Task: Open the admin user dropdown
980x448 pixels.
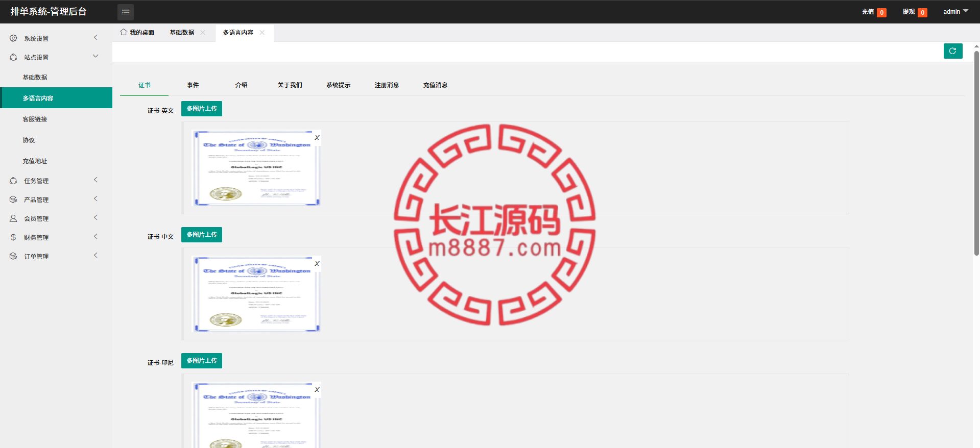Action: (x=955, y=12)
